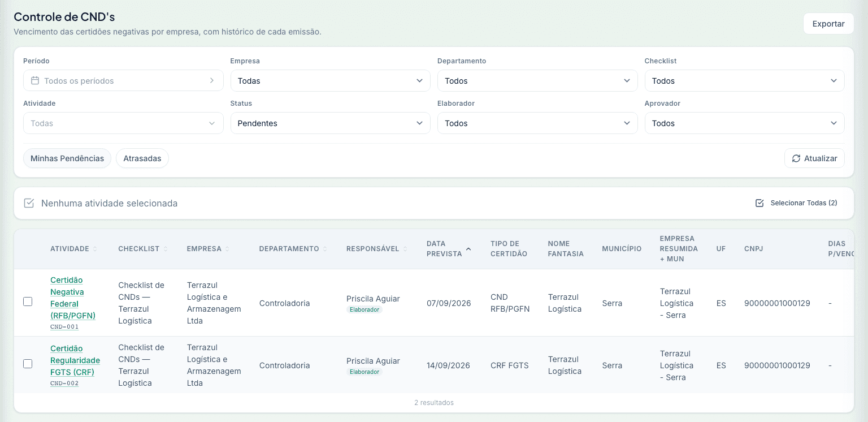Click the sort icon on Atividade column
The image size is (868, 422).
pos(95,249)
